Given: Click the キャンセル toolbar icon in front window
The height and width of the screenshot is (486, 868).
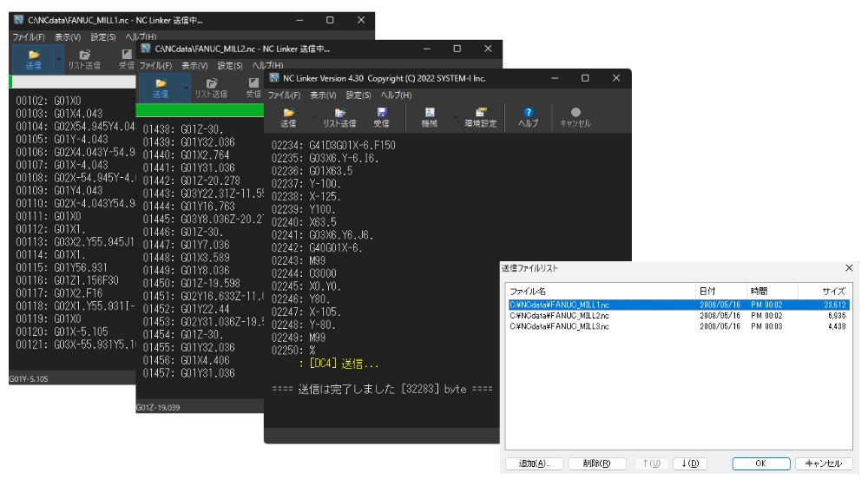Looking at the screenshot, I should (x=575, y=117).
